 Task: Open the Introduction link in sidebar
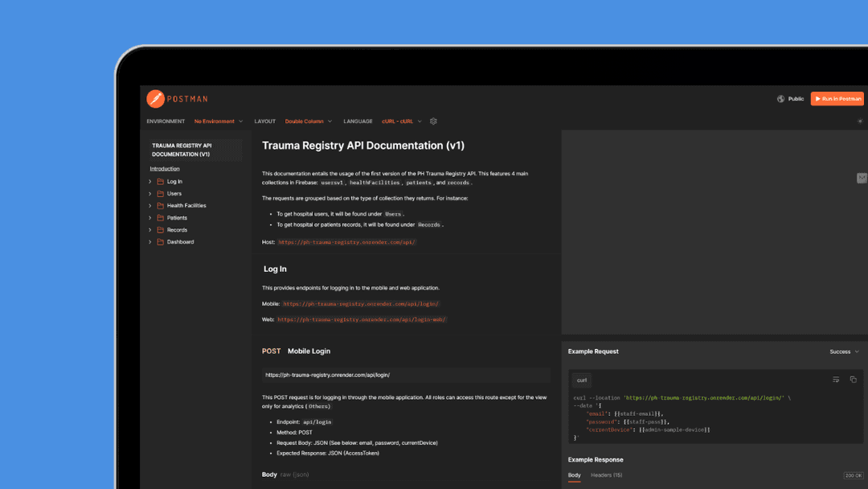pos(164,167)
